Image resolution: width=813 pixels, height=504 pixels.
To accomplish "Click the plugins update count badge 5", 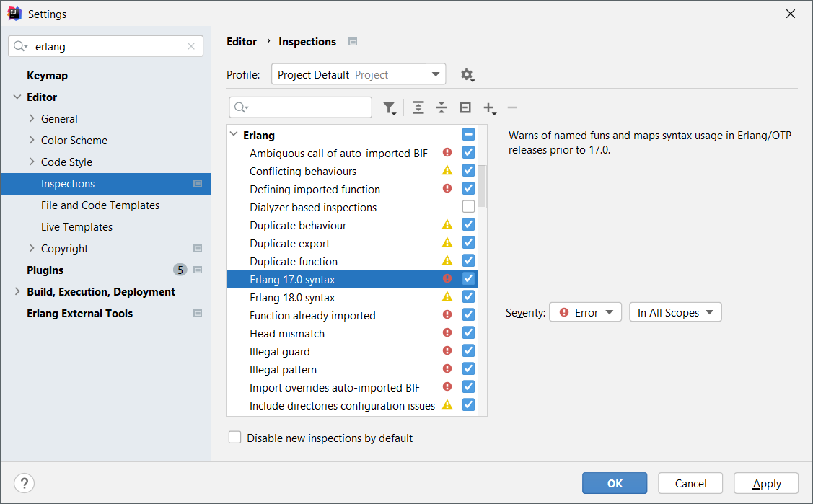I will click(x=180, y=270).
